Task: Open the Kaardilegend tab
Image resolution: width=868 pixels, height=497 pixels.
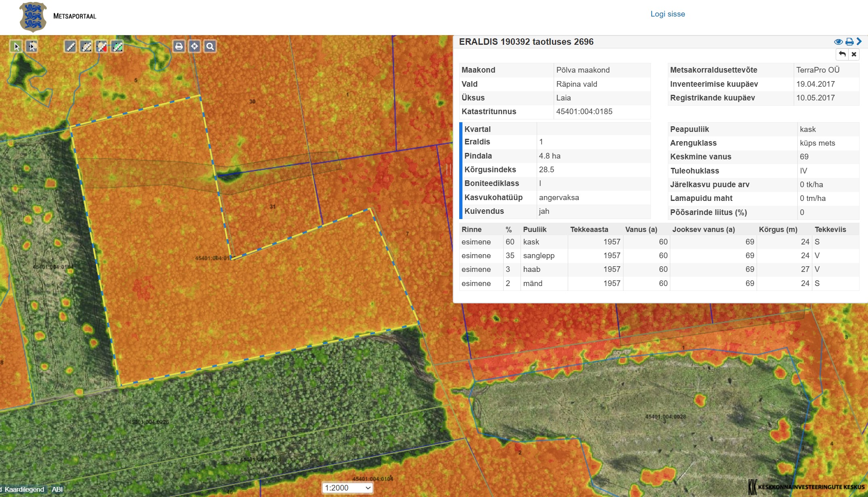Action: 24,489
